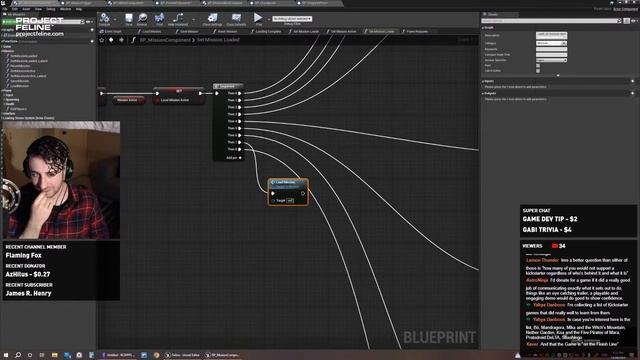Open the Windows Start menu
The height and width of the screenshot is (360, 640).
click(6, 355)
